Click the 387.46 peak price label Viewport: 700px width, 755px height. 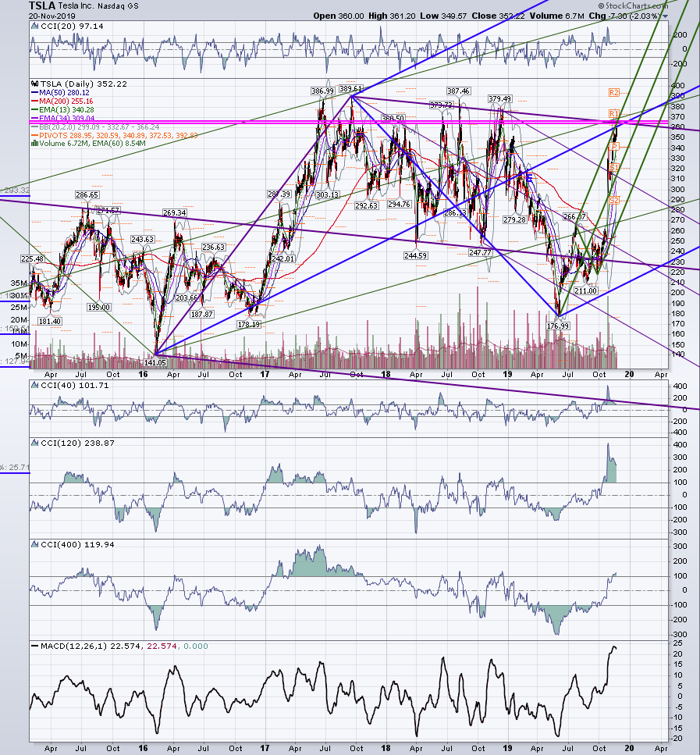click(x=458, y=91)
